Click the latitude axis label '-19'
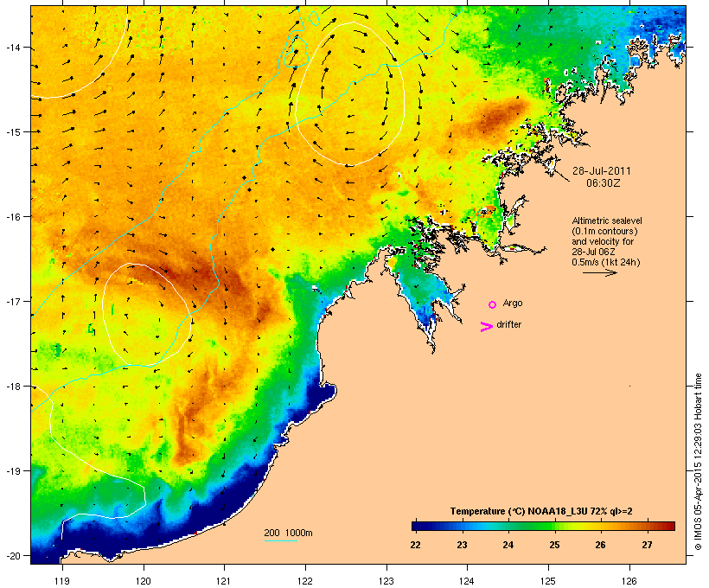This screenshot has width=709, height=588. pos(12,471)
